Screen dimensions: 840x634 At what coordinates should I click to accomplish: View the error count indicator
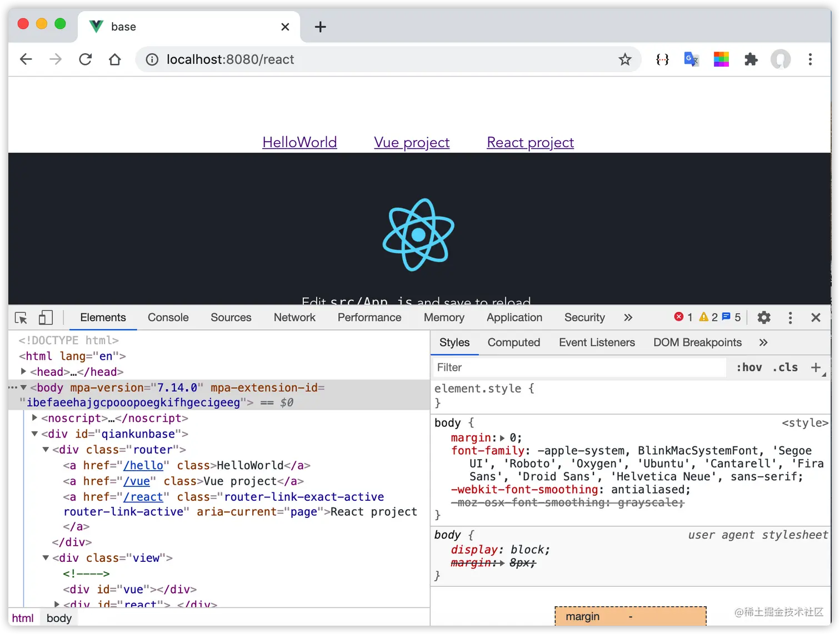click(683, 318)
